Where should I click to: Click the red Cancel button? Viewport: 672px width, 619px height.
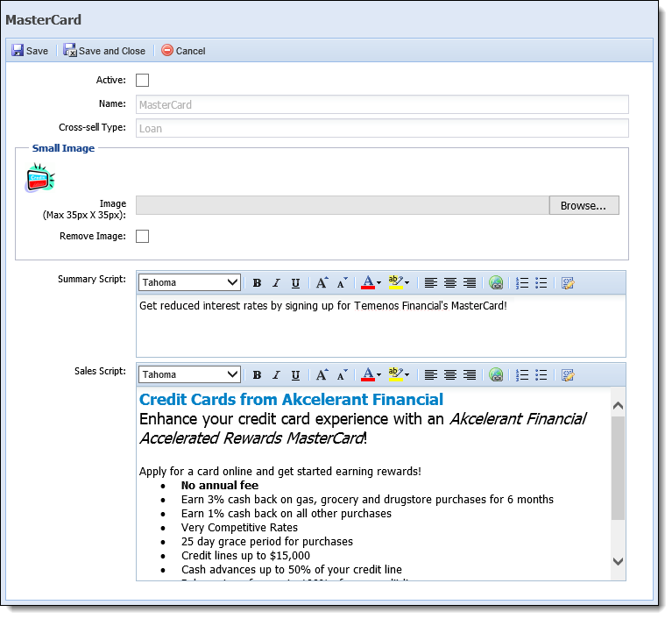(x=183, y=51)
